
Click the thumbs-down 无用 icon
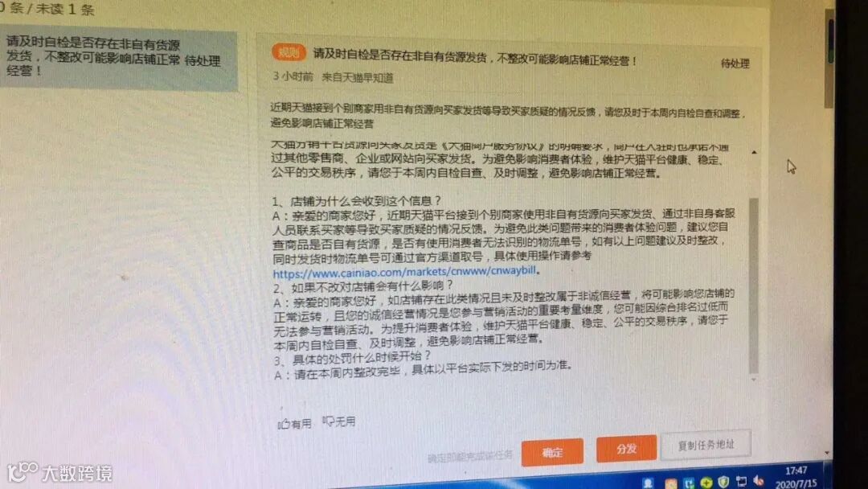click(x=328, y=421)
